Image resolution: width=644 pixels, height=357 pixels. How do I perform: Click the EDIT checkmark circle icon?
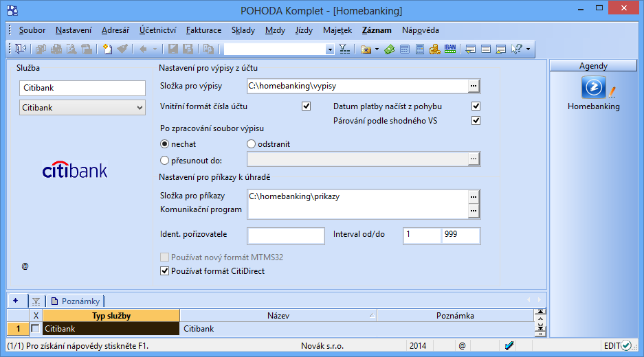coord(626,346)
